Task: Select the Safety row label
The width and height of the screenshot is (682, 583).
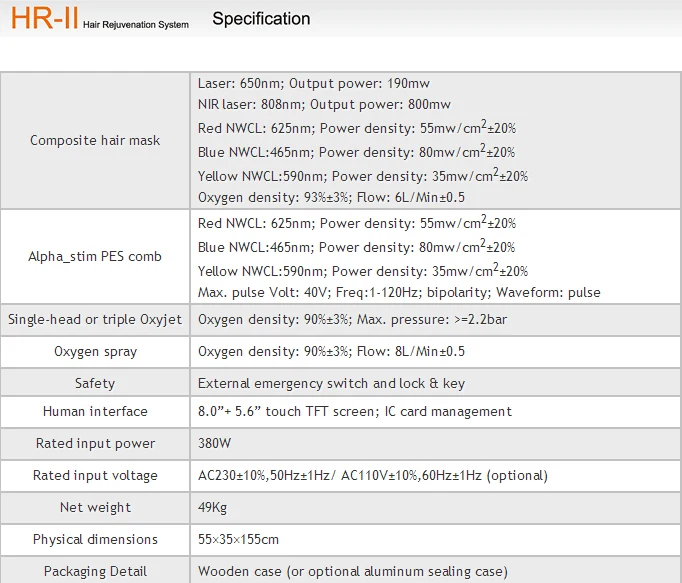Action: (95, 383)
